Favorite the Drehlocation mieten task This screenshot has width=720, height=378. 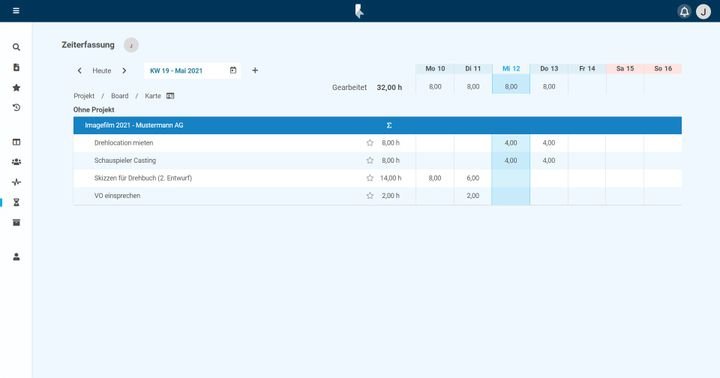[370, 143]
